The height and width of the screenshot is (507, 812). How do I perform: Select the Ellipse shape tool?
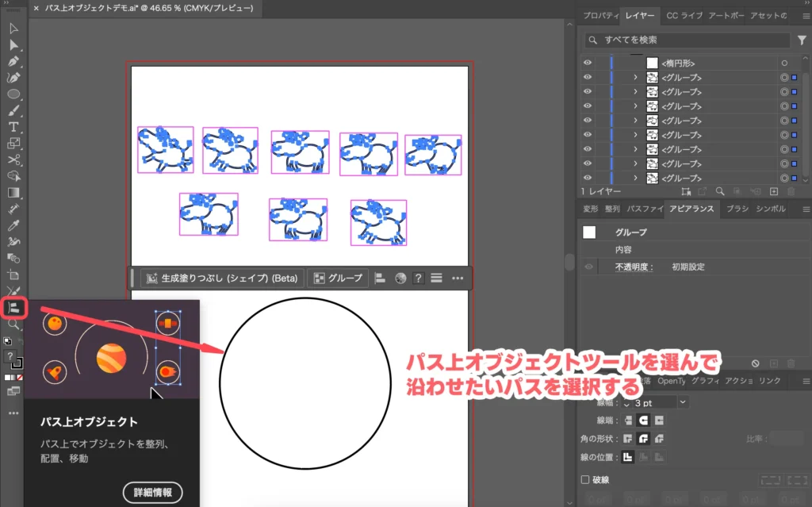pos(13,94)
